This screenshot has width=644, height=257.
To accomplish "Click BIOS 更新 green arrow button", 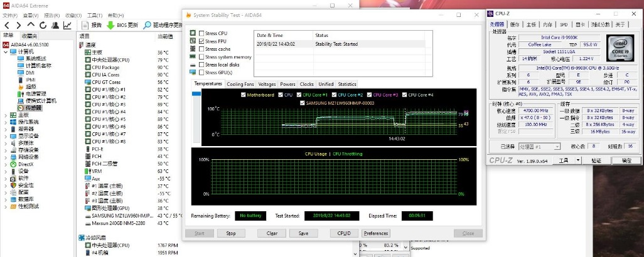I will click(x=122, y=25).
